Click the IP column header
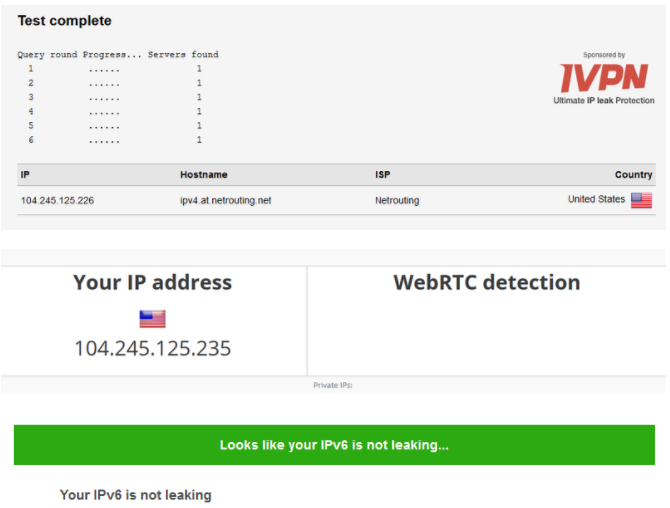 [25, 174]
